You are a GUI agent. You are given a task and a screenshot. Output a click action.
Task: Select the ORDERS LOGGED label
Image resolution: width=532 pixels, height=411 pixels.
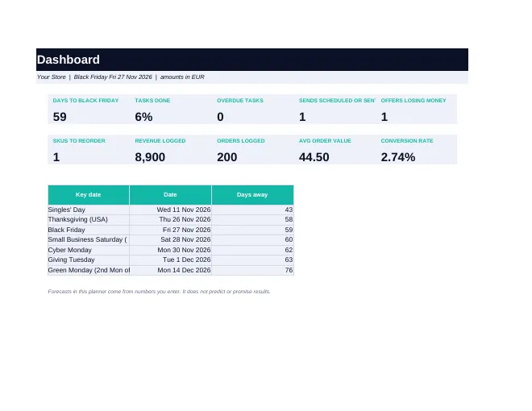[240, 141]
